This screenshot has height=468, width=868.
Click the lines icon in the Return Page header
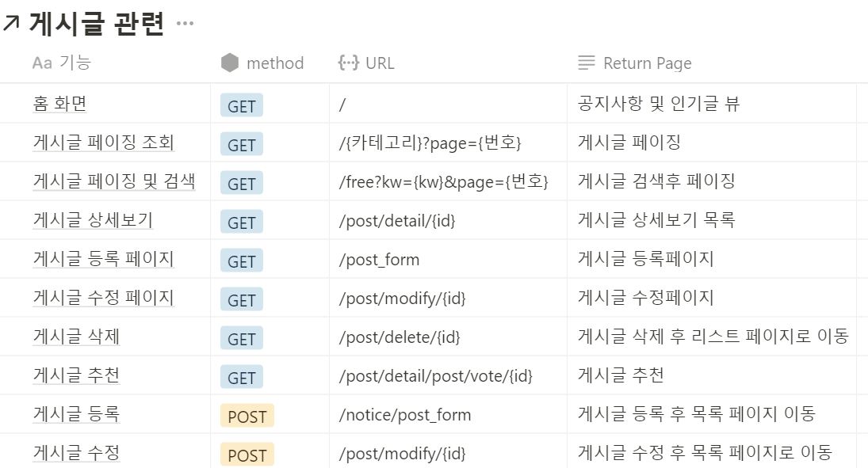(x=585, y=63)
